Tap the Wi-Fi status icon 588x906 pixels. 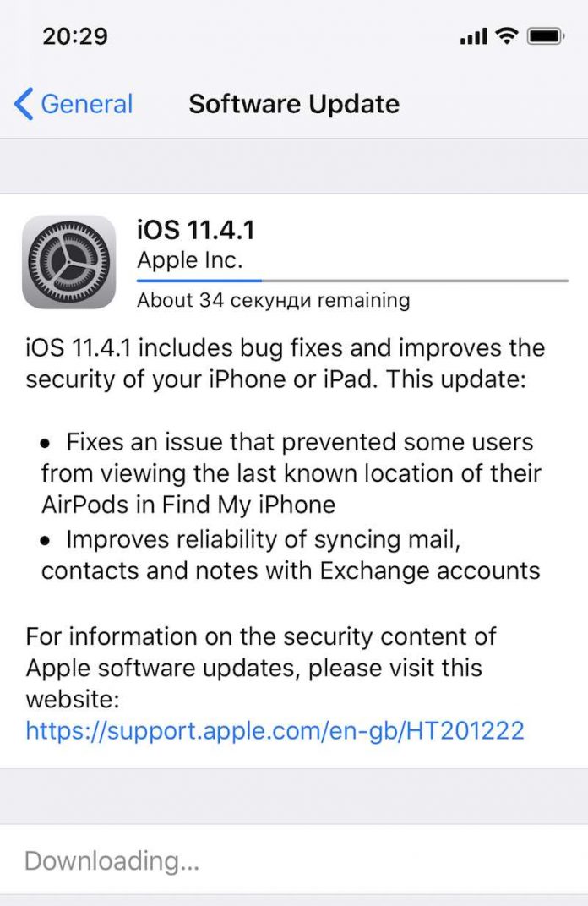(x=507, y=35)
